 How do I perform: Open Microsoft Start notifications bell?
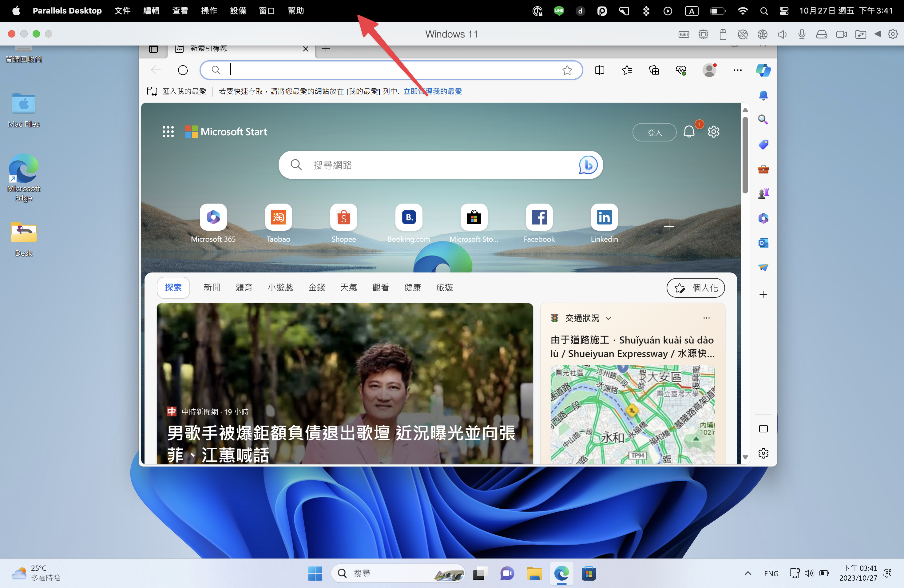click(689, 132)
